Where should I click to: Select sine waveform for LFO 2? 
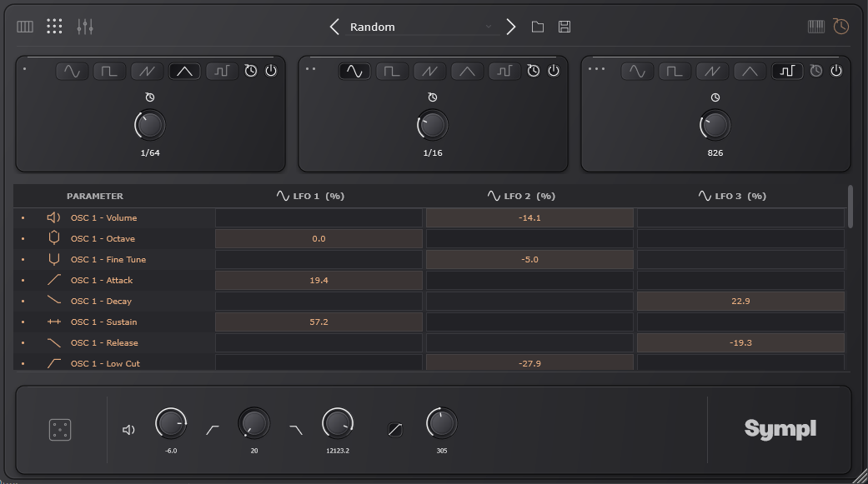pyautogui.click(x=354, y=71)
